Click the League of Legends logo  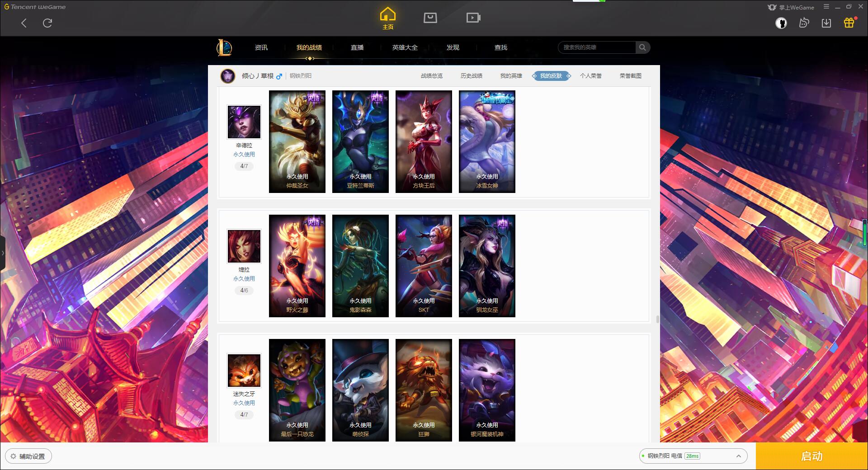(224, 47)
